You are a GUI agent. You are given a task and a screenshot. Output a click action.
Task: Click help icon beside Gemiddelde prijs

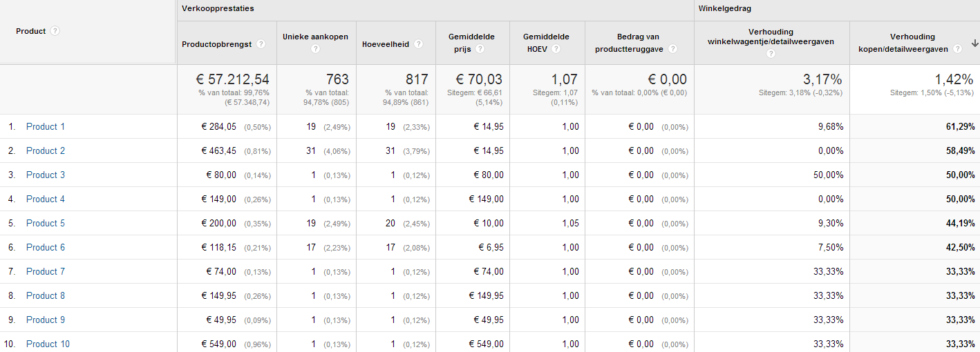(480, 49)
